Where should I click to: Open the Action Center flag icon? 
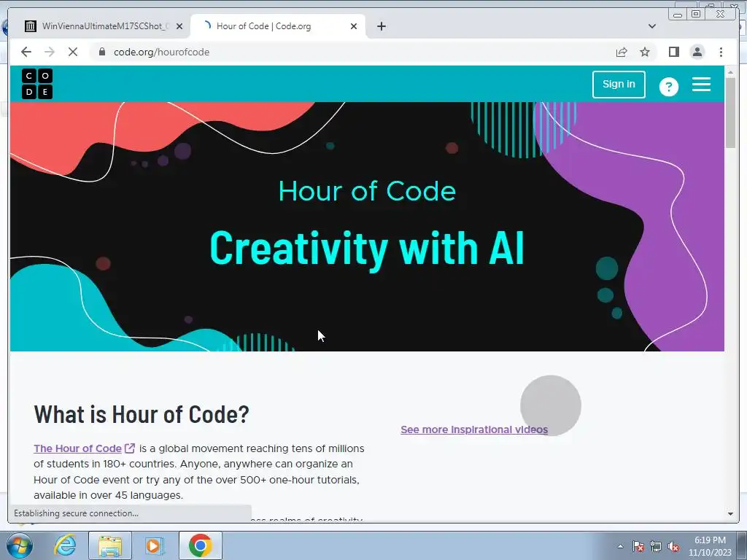coord(638,547)
